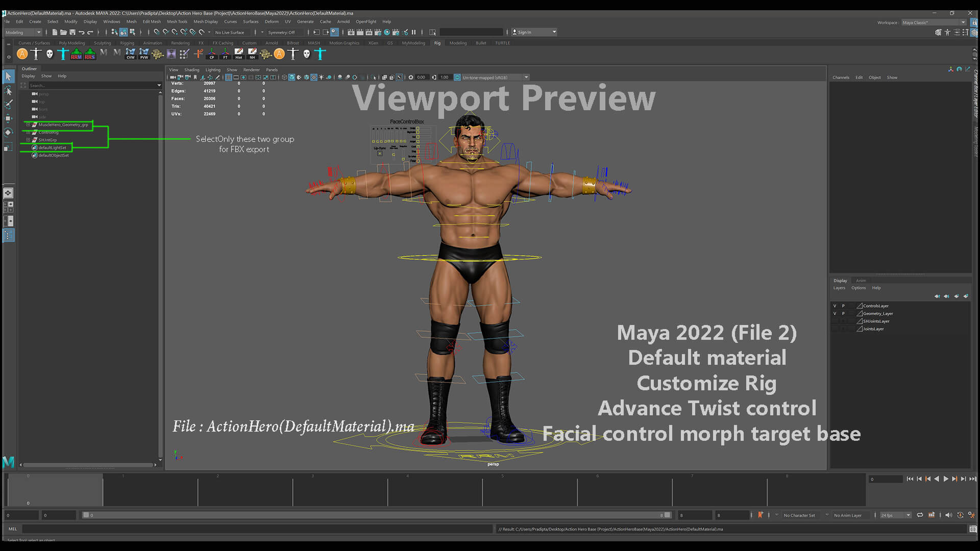Open the layer editor Options menu

[x=858, y=288]
